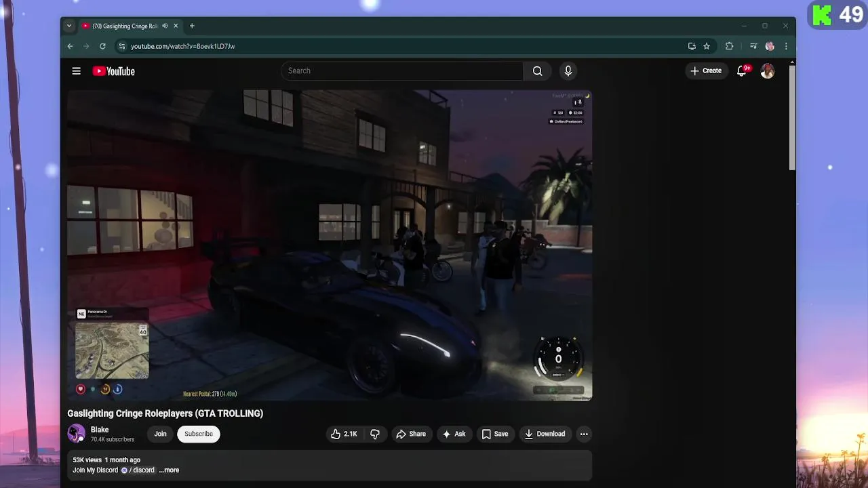The width and height of the screenshot is (868, 488).
Task: Dislike the video with thumbs down
Action: [375, 434]
